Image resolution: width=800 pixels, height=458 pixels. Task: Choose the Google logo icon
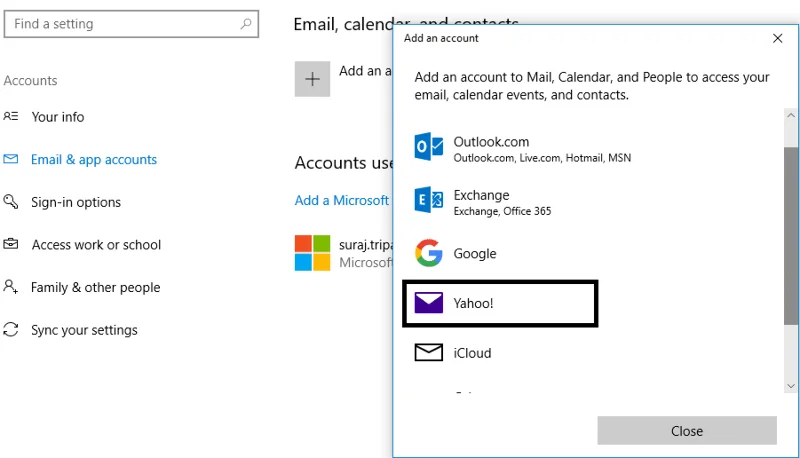[x=429, y=253]
